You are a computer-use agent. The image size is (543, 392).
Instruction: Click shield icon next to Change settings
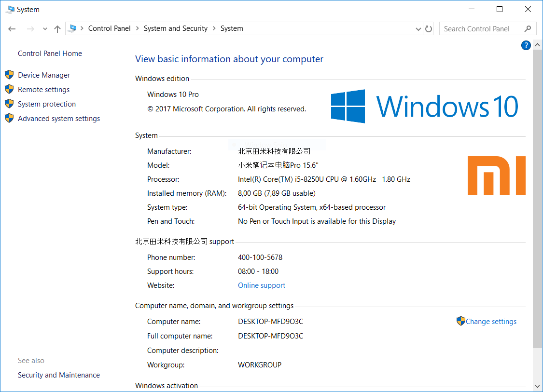tap(460, 321)
